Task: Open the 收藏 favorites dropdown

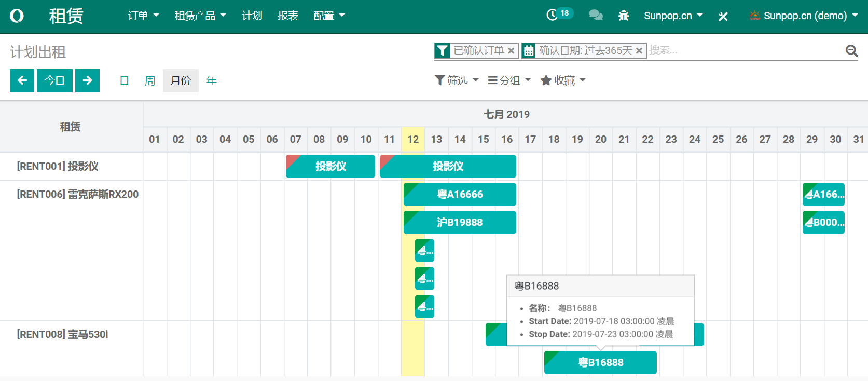Action: click(563, 80)
